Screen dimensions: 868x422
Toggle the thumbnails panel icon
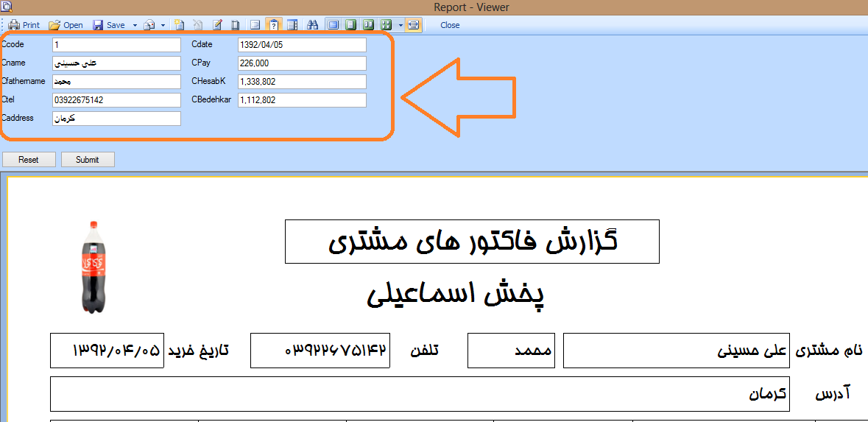click(x=292, y=25)
